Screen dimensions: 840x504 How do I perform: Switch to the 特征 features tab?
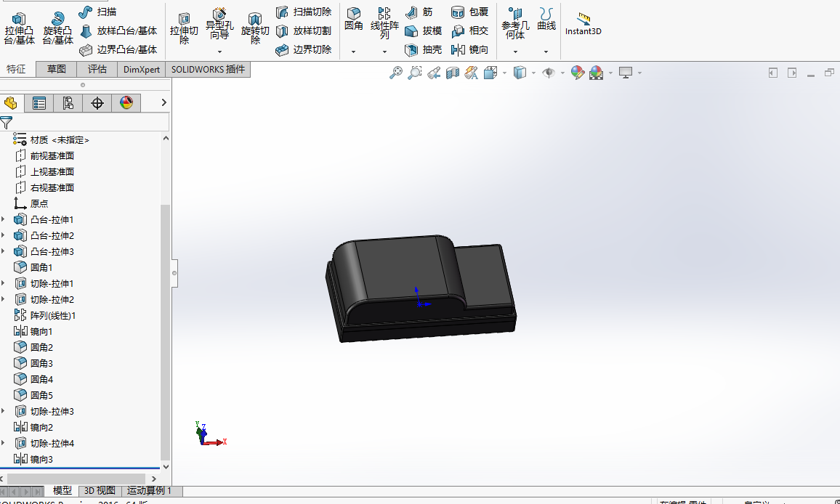pyautogui.click(x=16, y=69)
